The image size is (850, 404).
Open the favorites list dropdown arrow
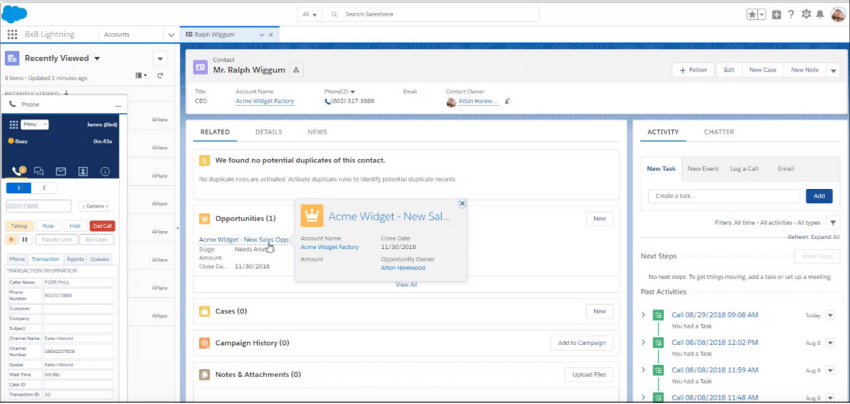pos(762,15)
